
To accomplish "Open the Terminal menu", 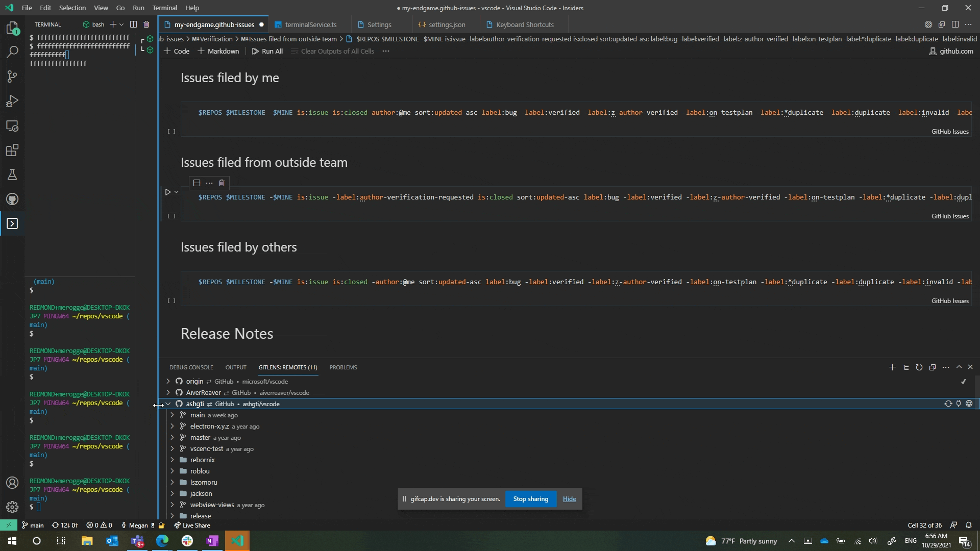I will pyautogui.click(x=164, y=8).
